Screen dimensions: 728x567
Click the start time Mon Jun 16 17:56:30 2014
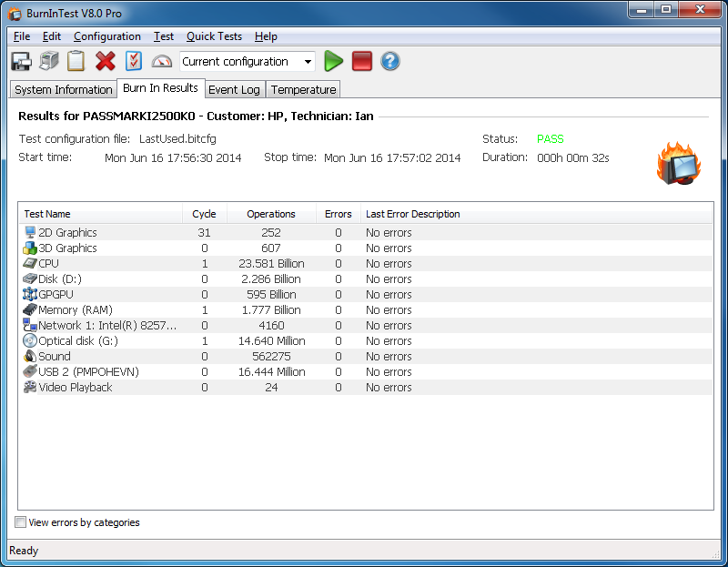[x=173, y=157]
